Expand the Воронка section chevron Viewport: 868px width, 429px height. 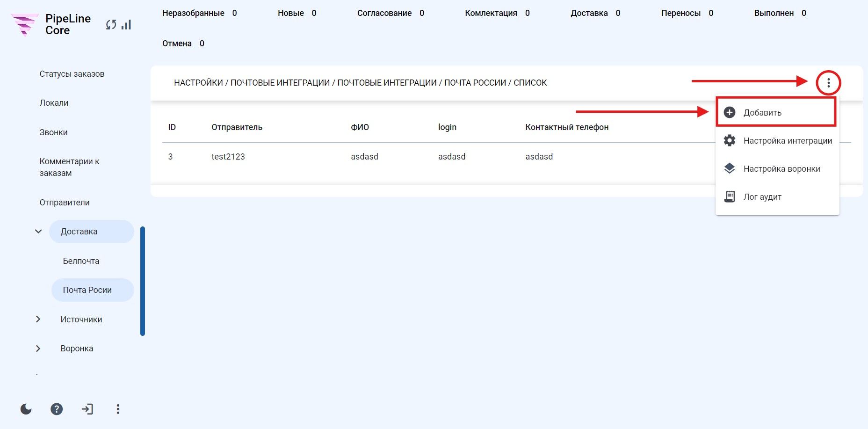38,349
